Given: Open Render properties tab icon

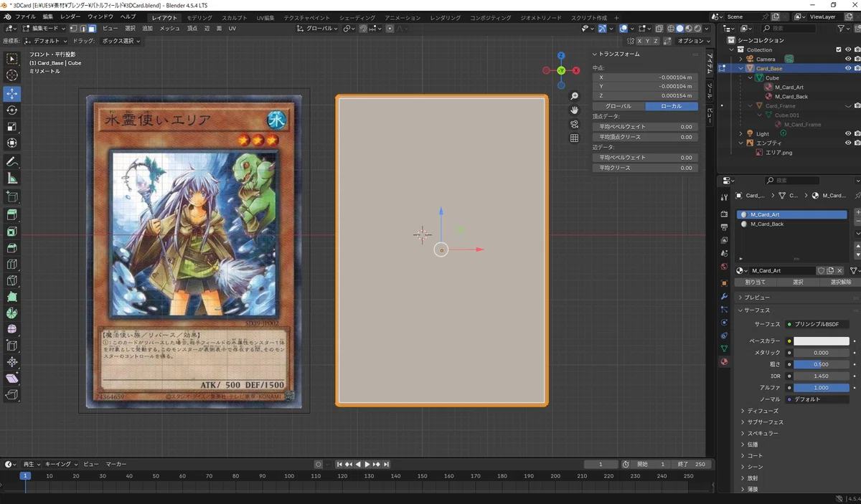Looking at the screenshot, I should tap(724, 214).
